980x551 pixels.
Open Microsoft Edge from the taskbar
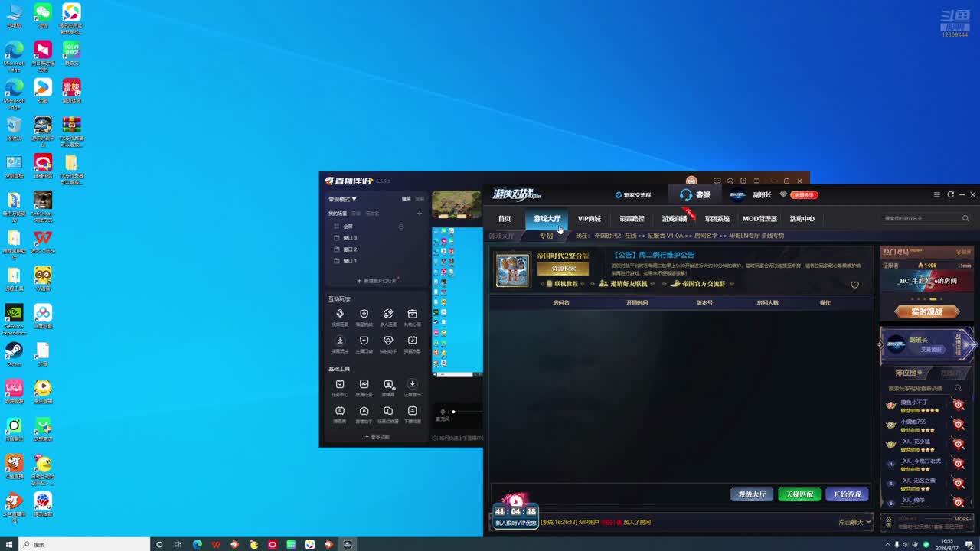(x=197, y=544)
